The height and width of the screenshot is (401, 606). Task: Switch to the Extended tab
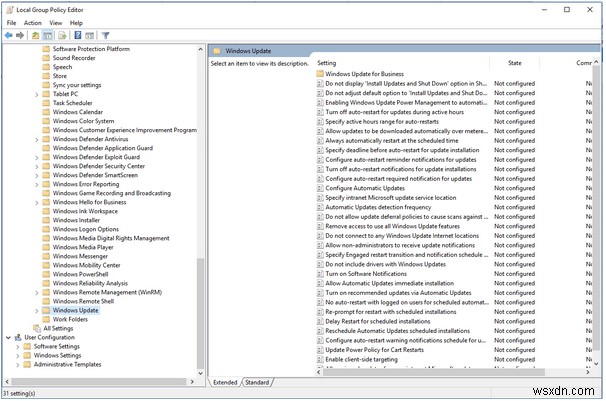tap(225, 382)
